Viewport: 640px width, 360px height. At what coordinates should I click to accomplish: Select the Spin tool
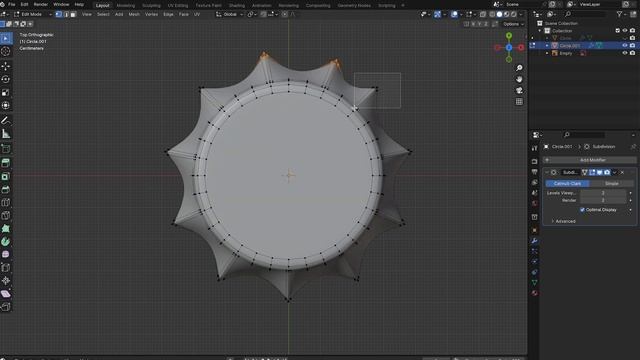click(6, 242)
